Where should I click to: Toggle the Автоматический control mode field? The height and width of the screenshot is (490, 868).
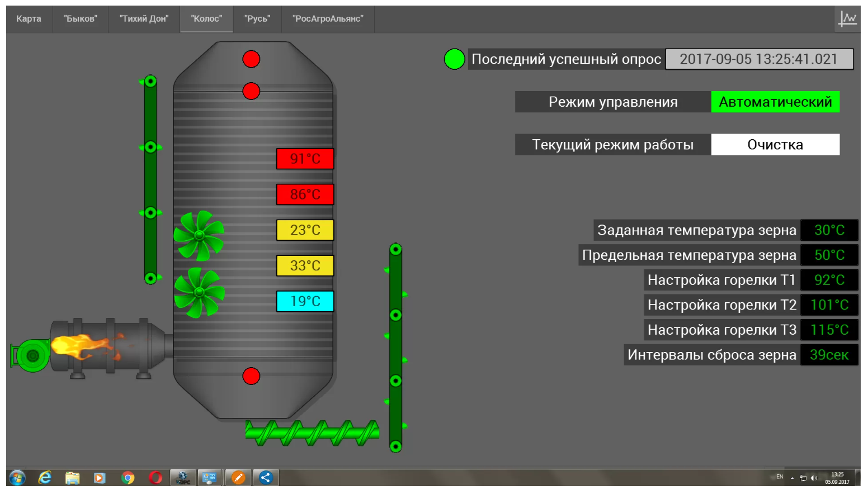(x=775, y=102)
